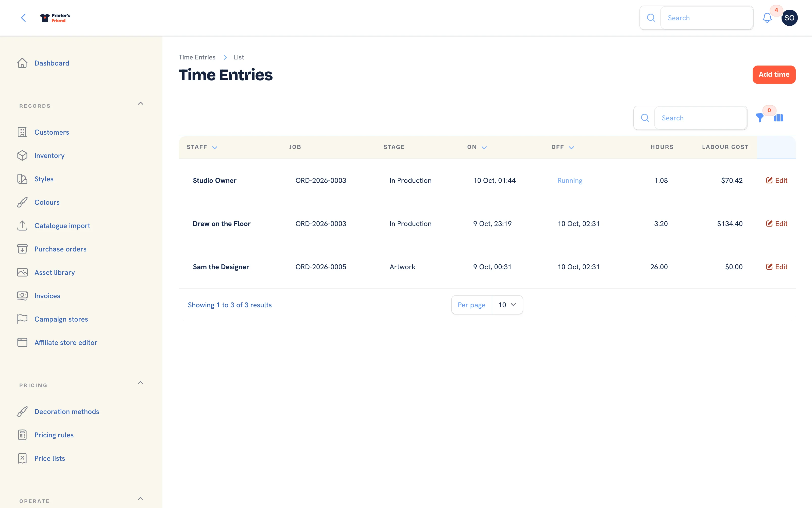Click the Asset library image icon
812x508 pixels.
coord(22,273)
